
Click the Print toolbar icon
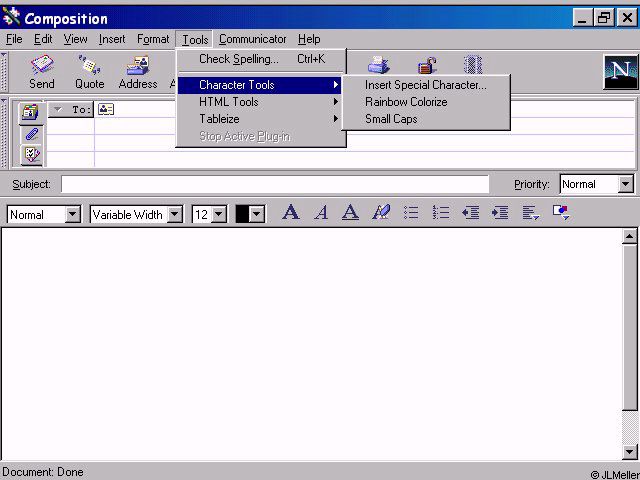tap(378, 65)
